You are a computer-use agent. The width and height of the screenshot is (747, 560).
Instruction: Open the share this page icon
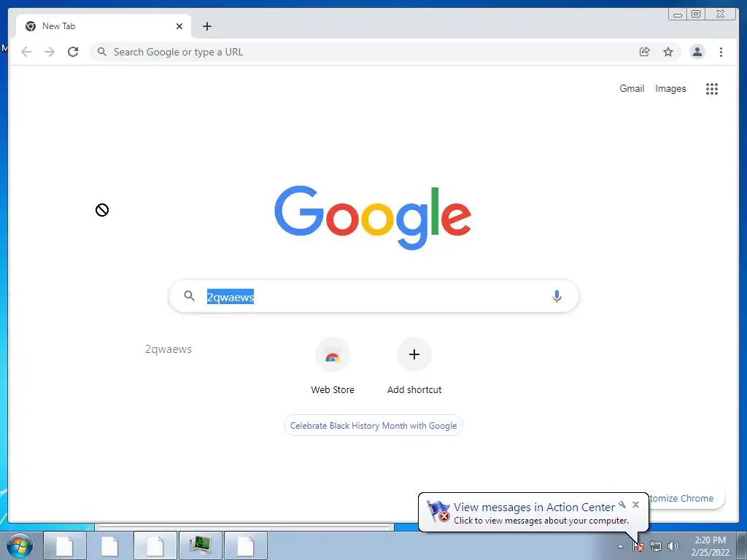(x=644, y=52)
